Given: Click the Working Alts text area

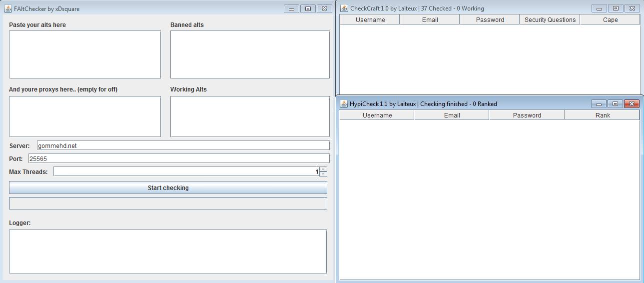Looking at the screenshot, I should [250, 116].
